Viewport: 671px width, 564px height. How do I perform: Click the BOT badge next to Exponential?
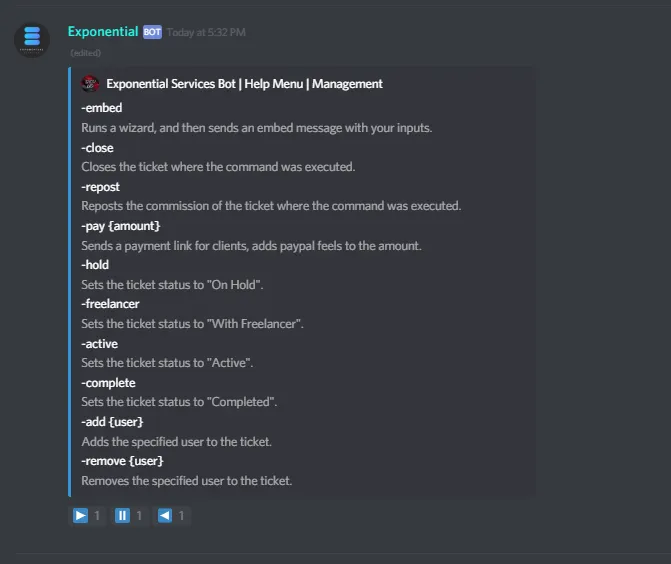152,32
